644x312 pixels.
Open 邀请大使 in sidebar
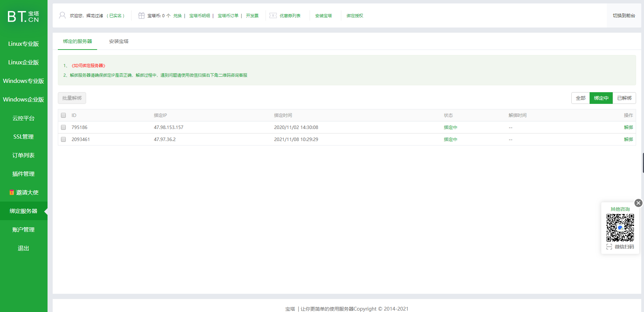pos(23,192)
